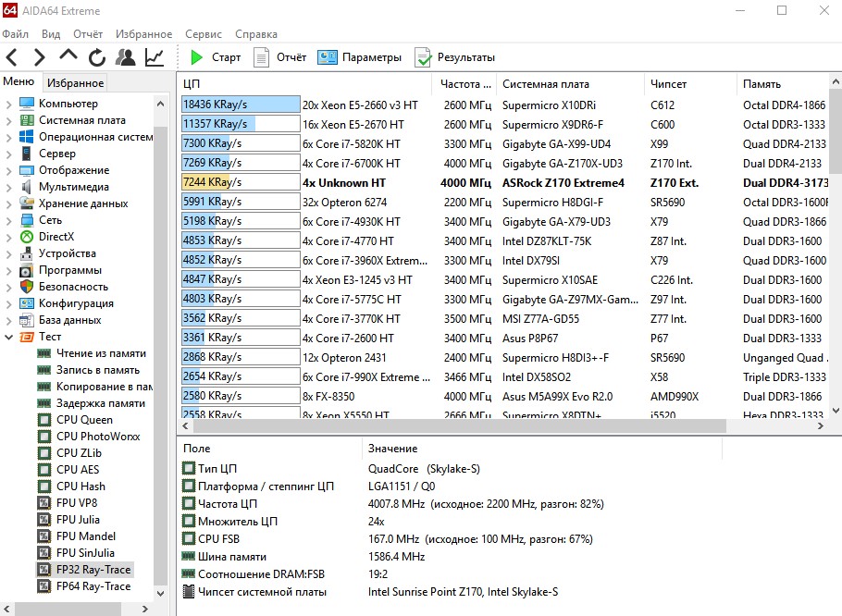
Task: Start the benchmark with Старт
Action: (215, 57)
